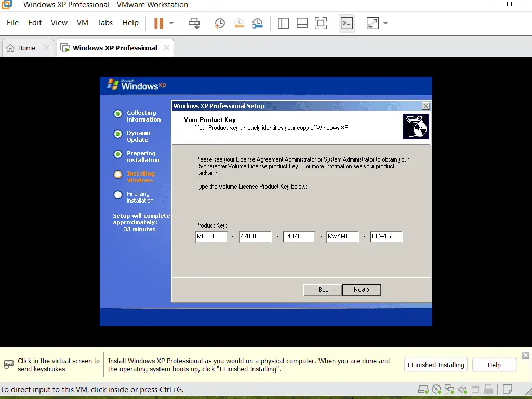Open the stretch guest dropdown arrow
The height and width of the screenshot is (399, 532).
tap(385, 23)
